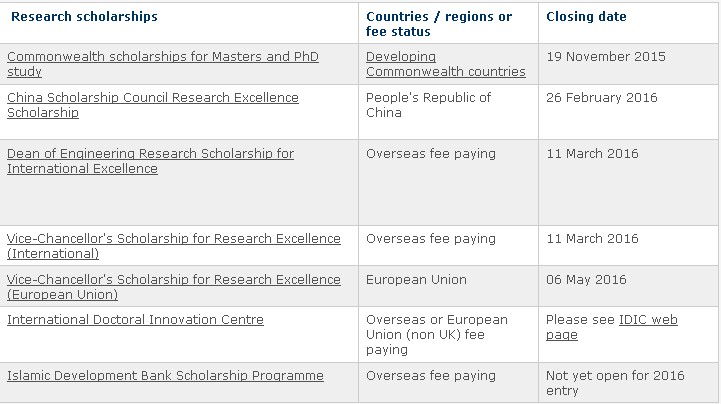
Task: Open Vice-Chancellor's Scholarship (European Union) link
Action: (174, 287)
